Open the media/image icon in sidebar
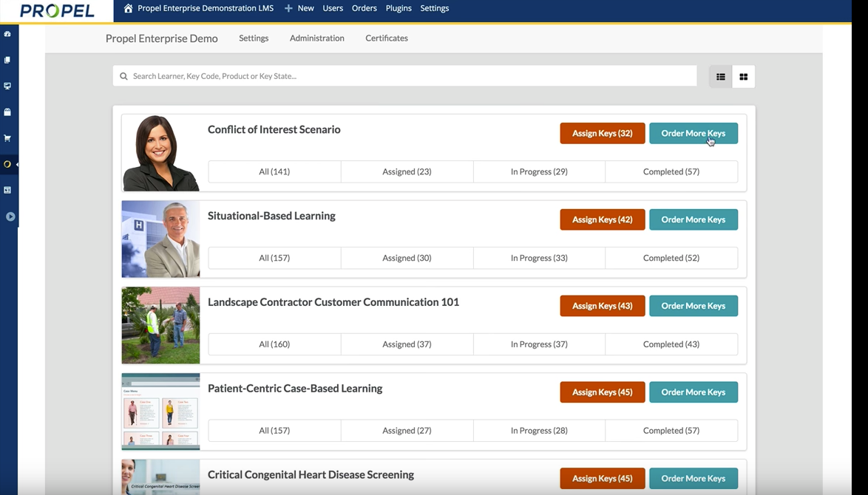Screen dimensions: 868x495 coord(7,190)
